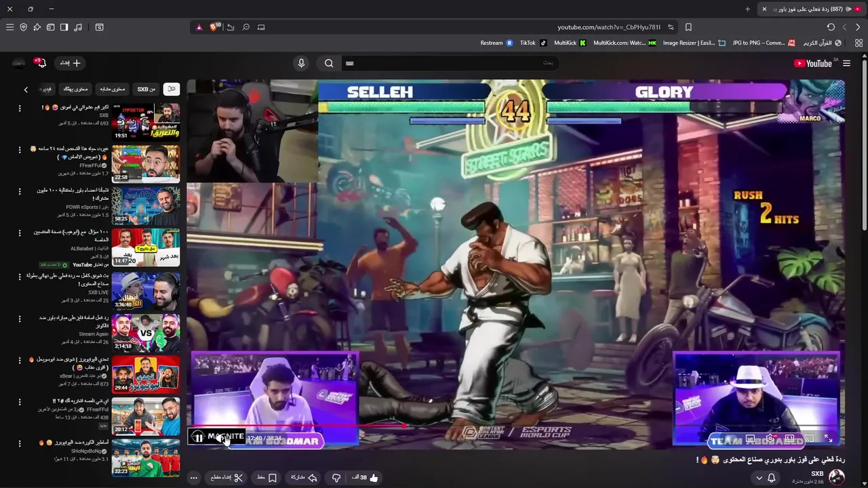
Task: Pause the video with the pause button
Action: pos(198,438)
